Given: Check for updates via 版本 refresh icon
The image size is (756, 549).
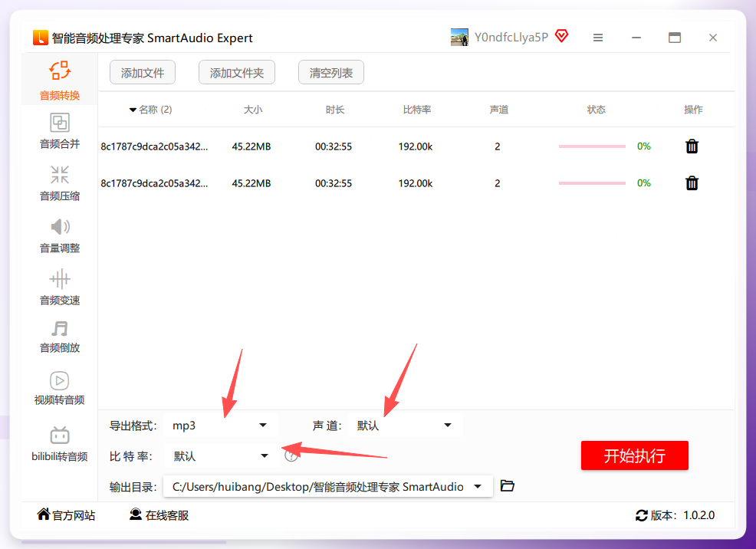Looking at the screenshot, I should 641,515.
